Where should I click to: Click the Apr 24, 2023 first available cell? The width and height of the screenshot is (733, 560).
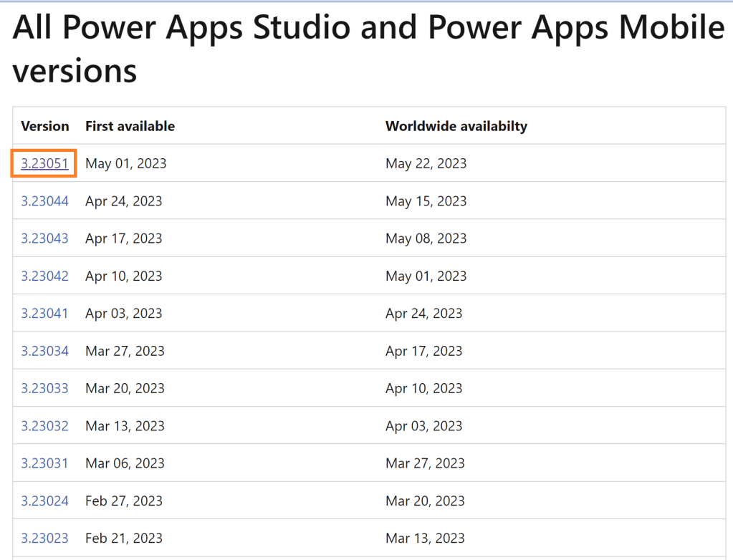[x=123, y=201]
